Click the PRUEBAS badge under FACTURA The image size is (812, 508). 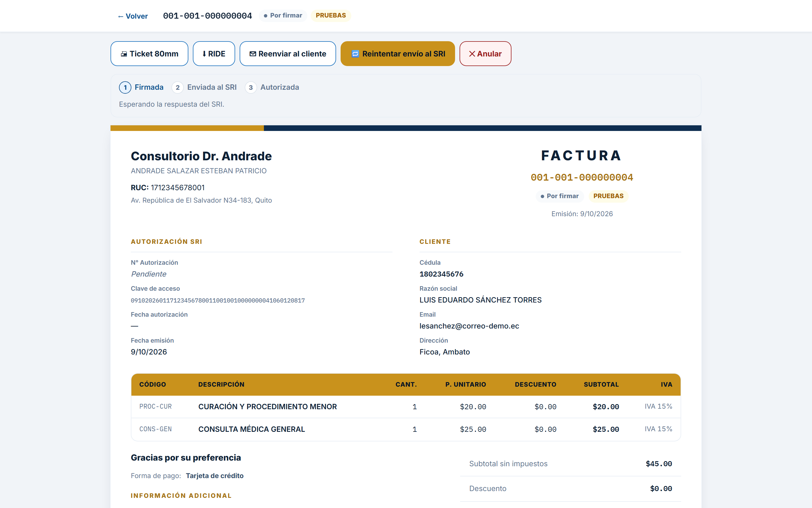(608, 196)
